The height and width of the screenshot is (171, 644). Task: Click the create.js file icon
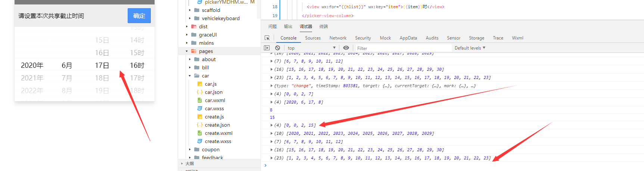coord(200,117)
